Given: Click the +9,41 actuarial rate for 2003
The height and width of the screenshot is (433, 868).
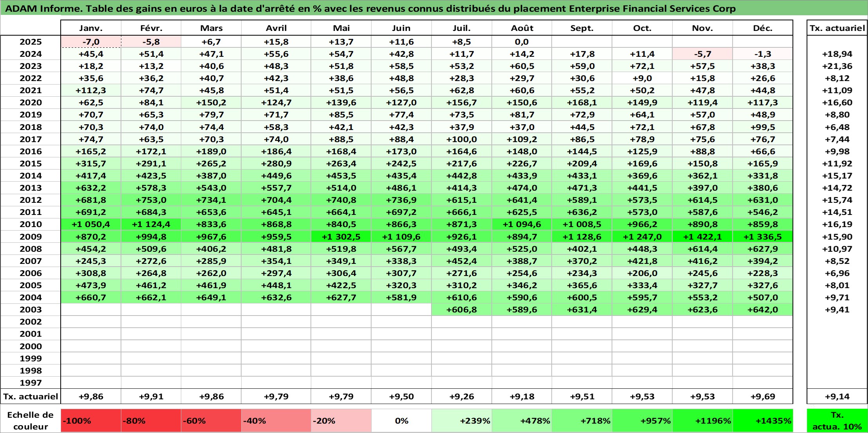Looking at the screenshot, I should point(837,310).
